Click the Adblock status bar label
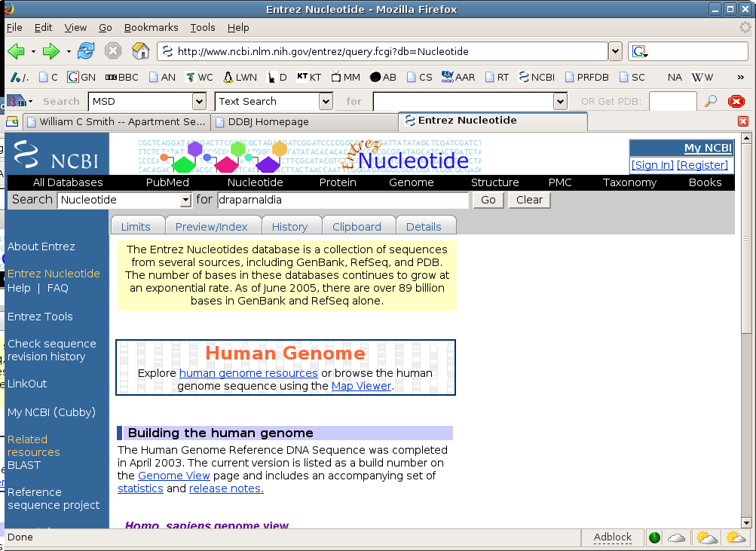This screenshot has height=551, width=756. pos(612,537)
